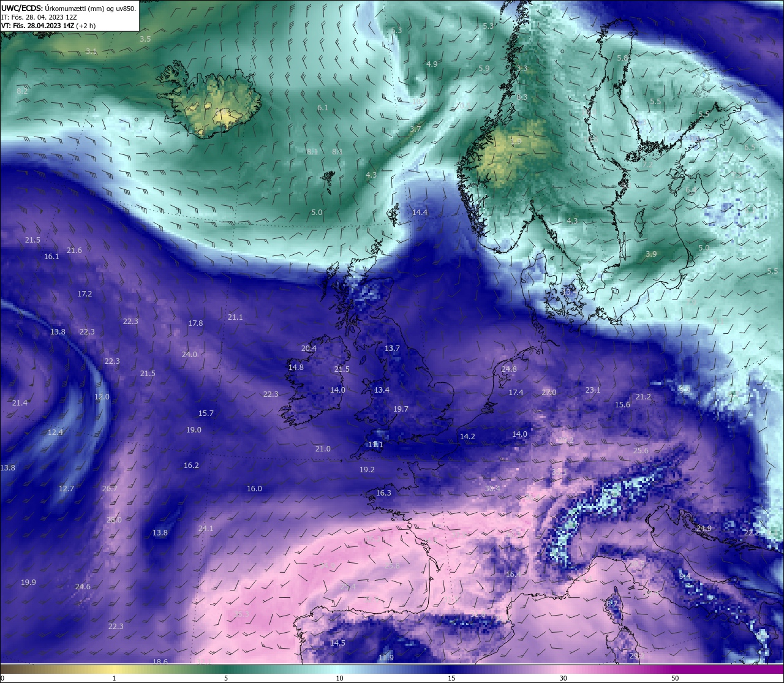Viewport: 784px width, 683px height.
Task: Click the 24.0 value label
Action: [190, 355]
